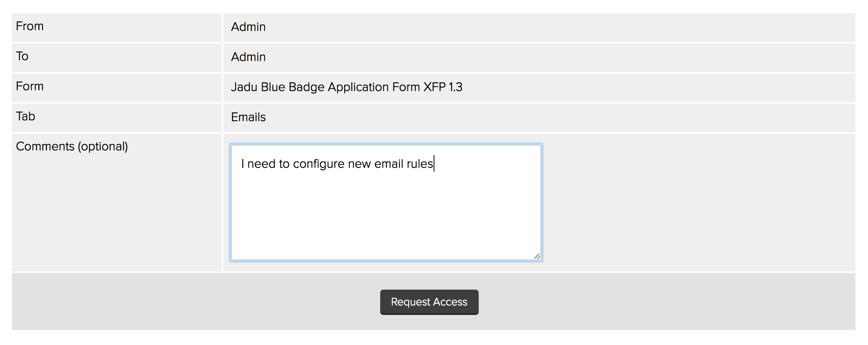
Task: Place cursor after "rules" in the comment
Action: point(434,164)
